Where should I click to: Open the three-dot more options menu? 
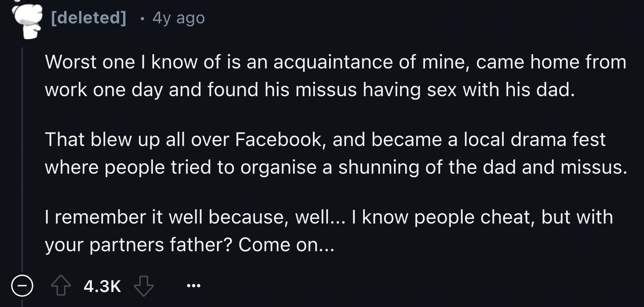pos(194,286)
